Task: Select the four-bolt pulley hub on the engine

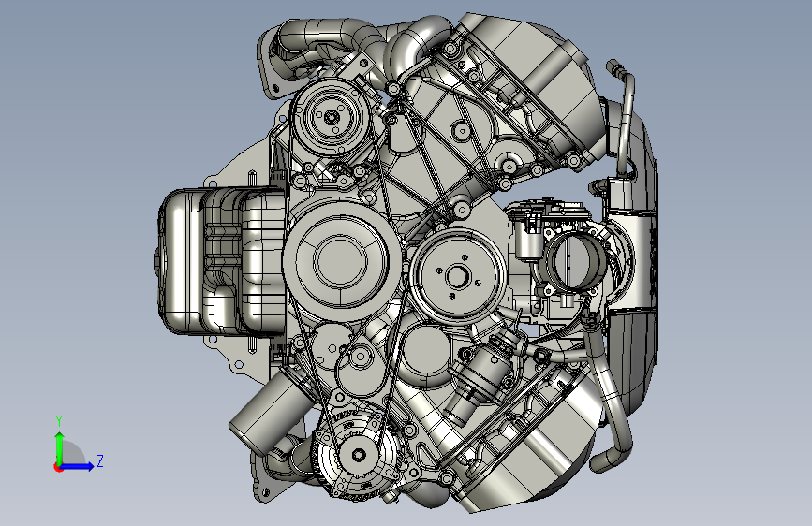Action: [458, 276]
